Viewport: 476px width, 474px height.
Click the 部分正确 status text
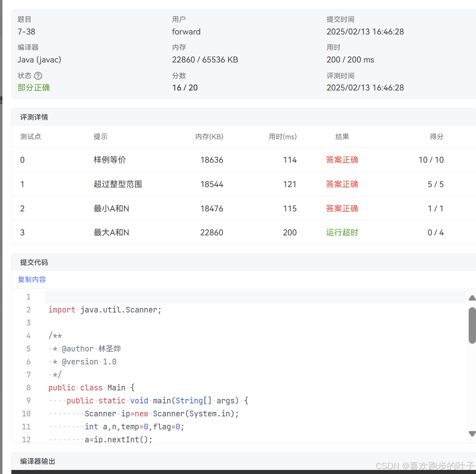[x=34, y=87]
